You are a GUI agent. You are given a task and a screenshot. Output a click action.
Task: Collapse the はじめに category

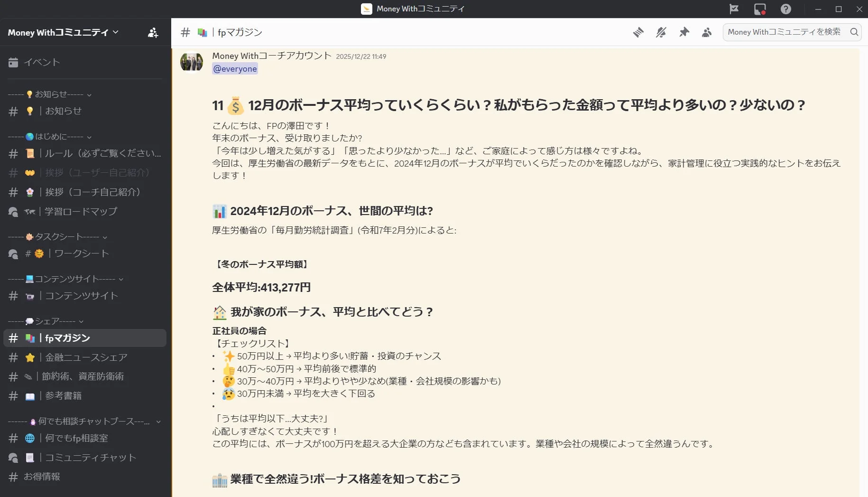coord(90,137)
